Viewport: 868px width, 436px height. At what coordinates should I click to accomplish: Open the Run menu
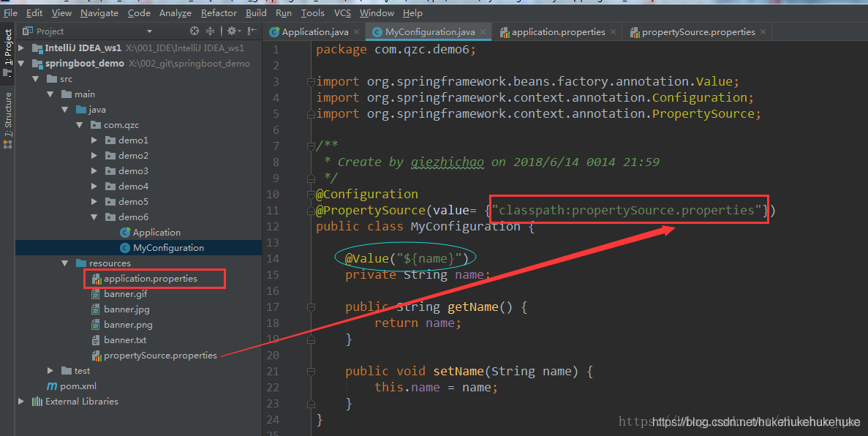coord(284,12)
